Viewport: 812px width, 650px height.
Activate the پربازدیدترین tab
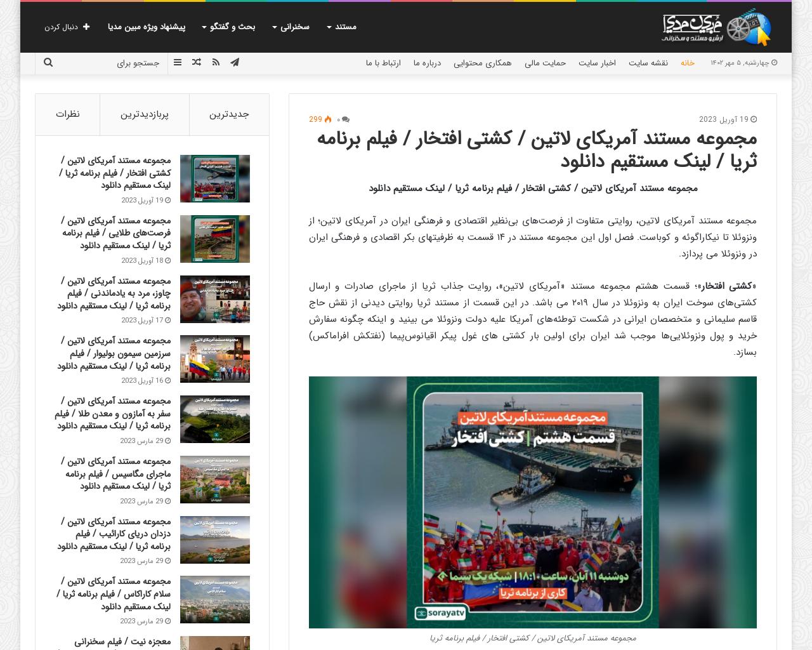point(145,114)
